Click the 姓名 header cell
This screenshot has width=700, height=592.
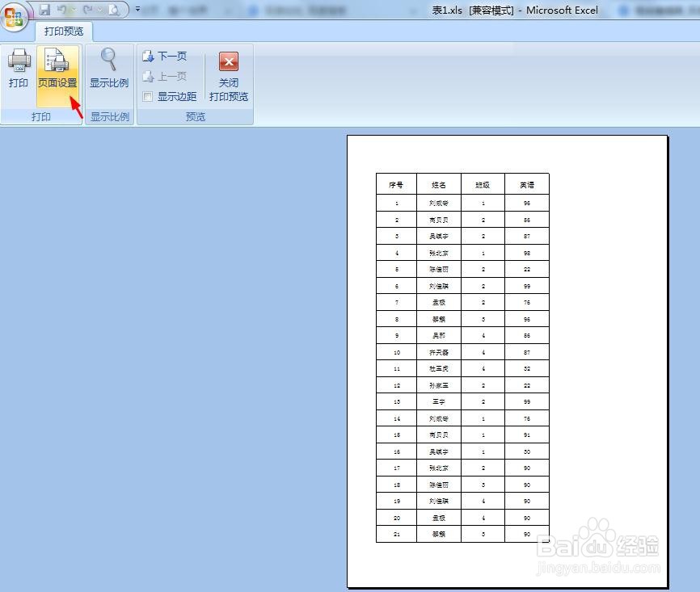pos(438,185)
